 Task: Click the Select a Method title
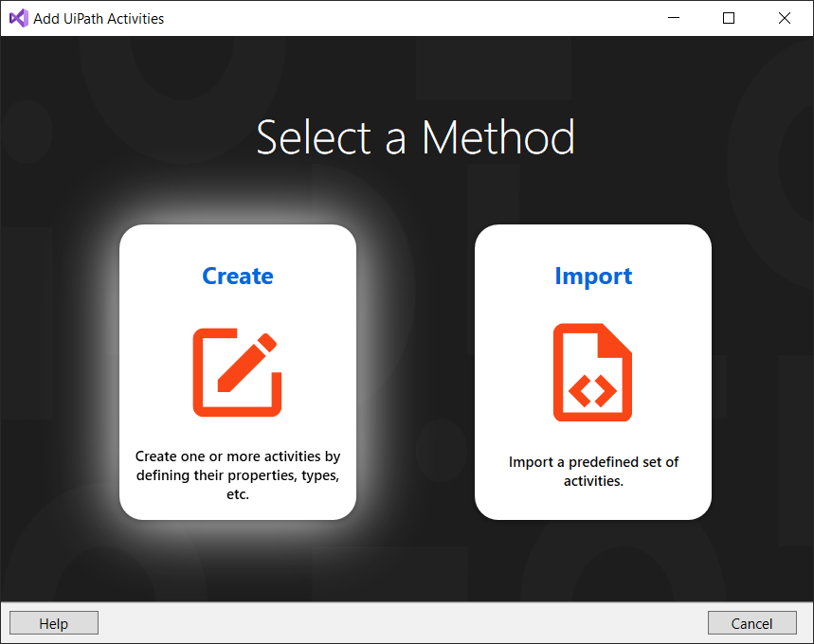[x=414, y=137]
